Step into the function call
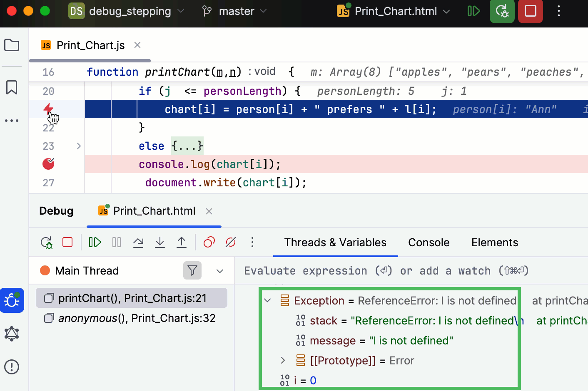588x391 pixels. pyautogui.click(x=160, y=243)
